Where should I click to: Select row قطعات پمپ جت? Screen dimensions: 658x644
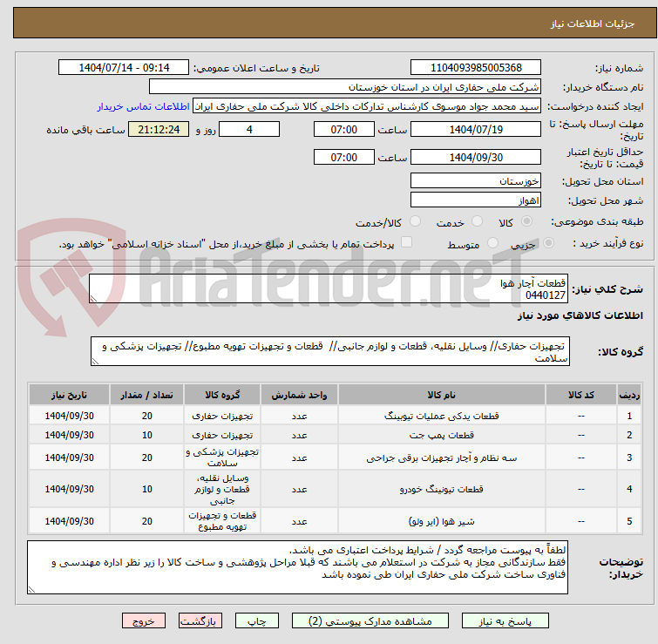336,435
